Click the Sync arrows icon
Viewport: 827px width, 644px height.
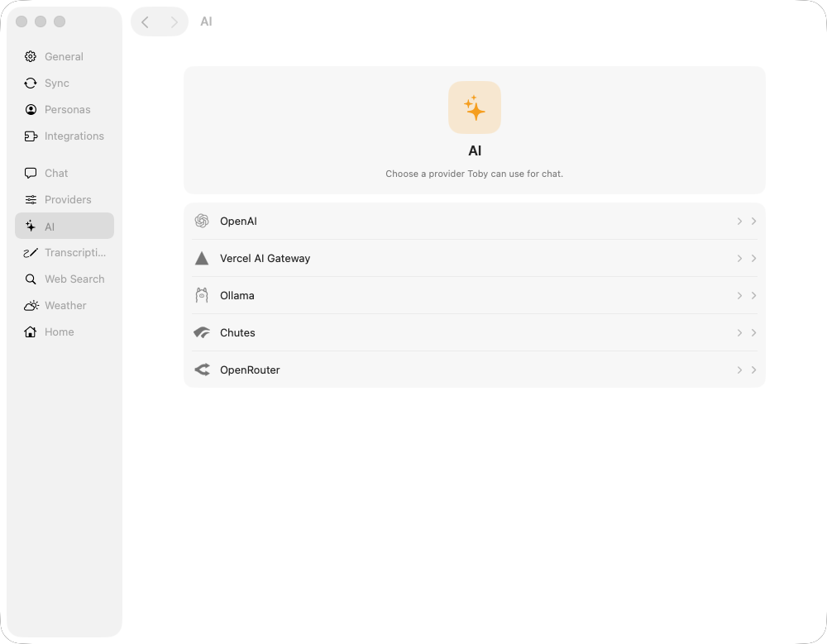point(31,83)
